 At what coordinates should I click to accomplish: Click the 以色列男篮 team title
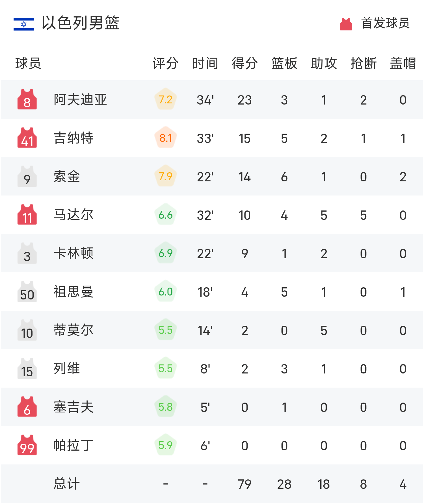(81, 23)
